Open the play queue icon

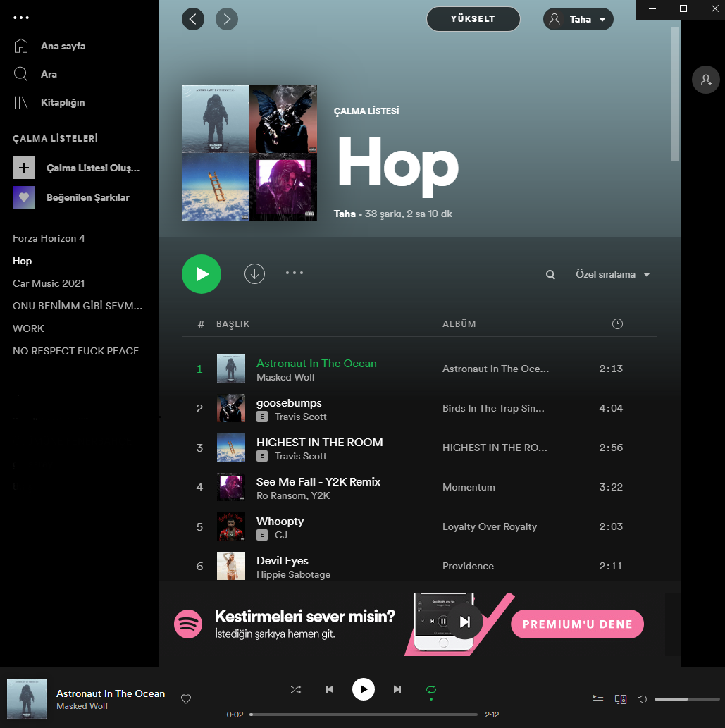coord(598,699)
